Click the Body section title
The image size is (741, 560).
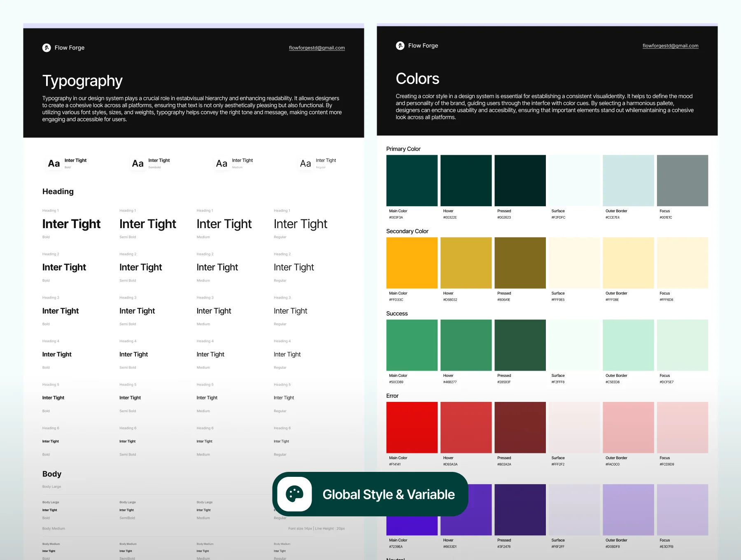point(52,474)
